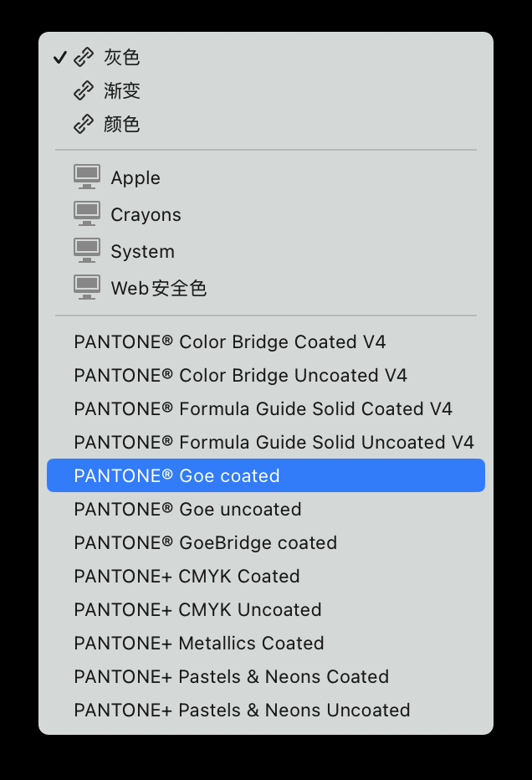Screen dimensions: 532x780
Task: Click the monitor icon next to Web安全色
Action: coord(87,287)
